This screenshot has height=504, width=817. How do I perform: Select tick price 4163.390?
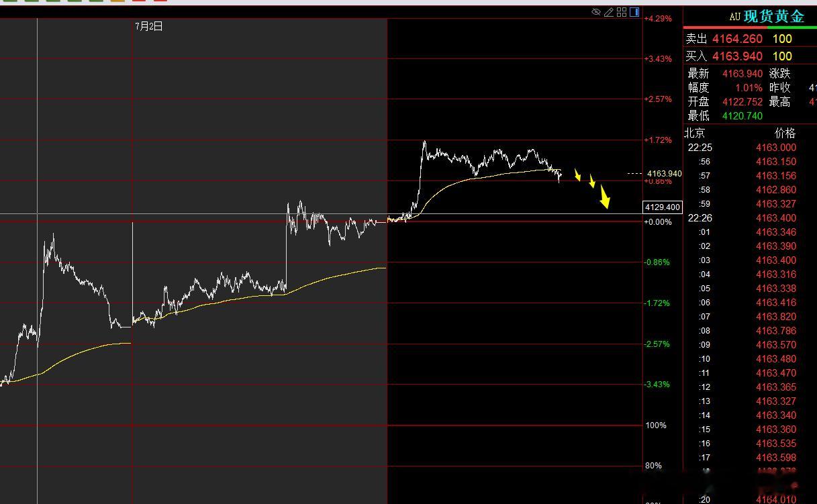pos(776,246)
